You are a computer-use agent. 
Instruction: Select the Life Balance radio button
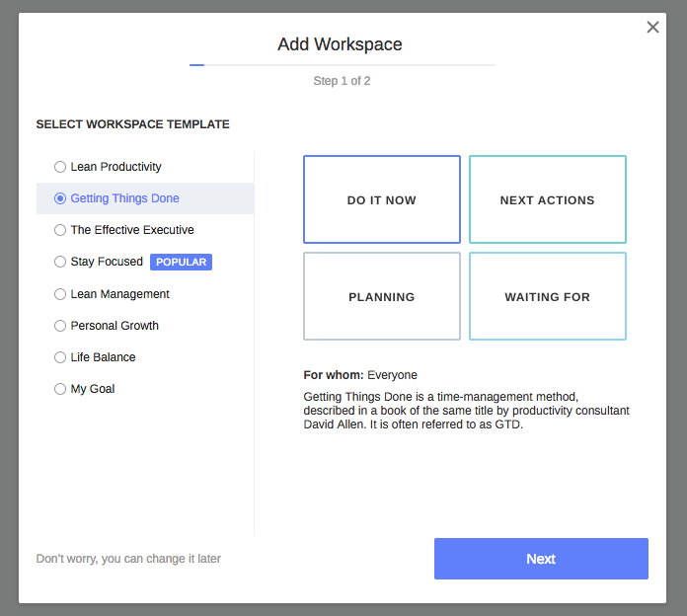coord(60,357)
